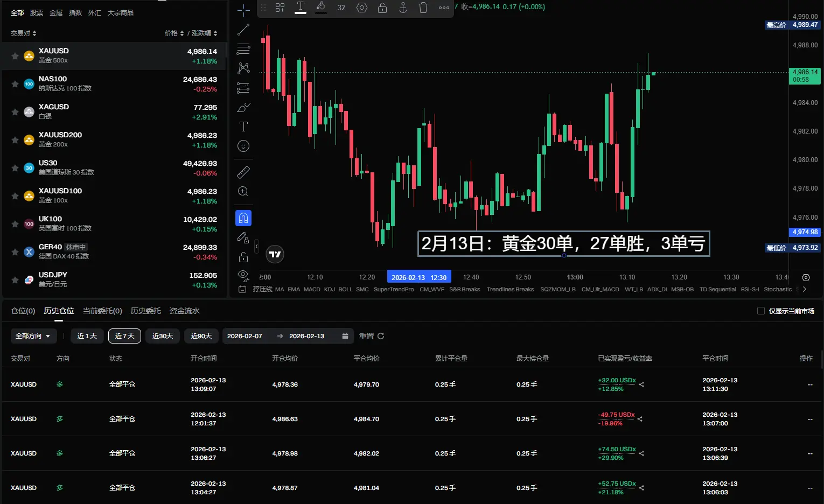The width and height of the screenshot is (824, 504).
Task: Toggle stay-in-drawing-mode pencil lock
Action: pyautogui.click(x=243, y=237)
